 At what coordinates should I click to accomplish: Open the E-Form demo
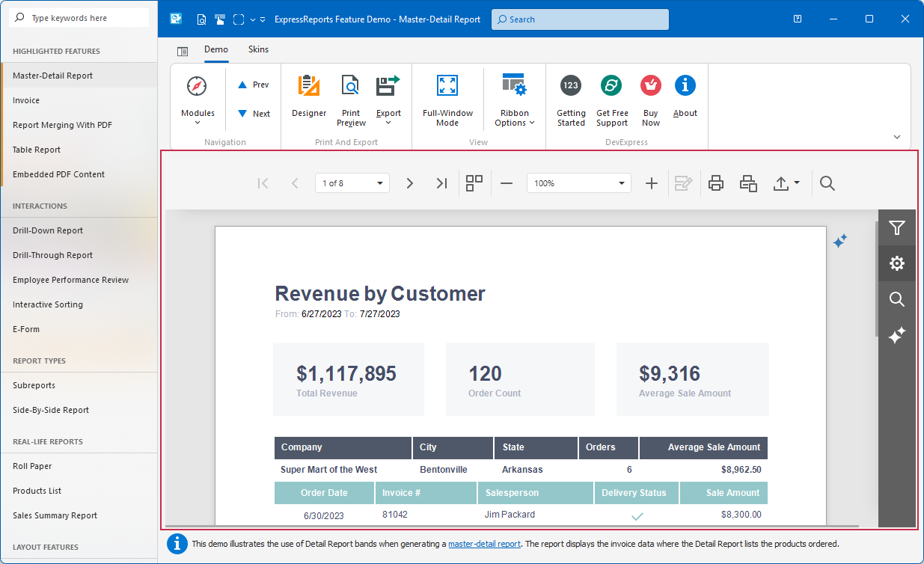click(79, 329)
